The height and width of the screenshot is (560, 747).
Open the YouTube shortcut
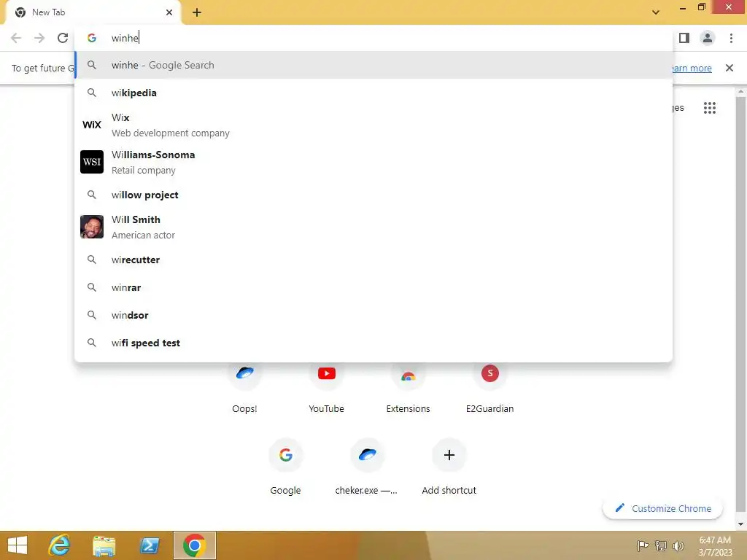coord(326,386)
